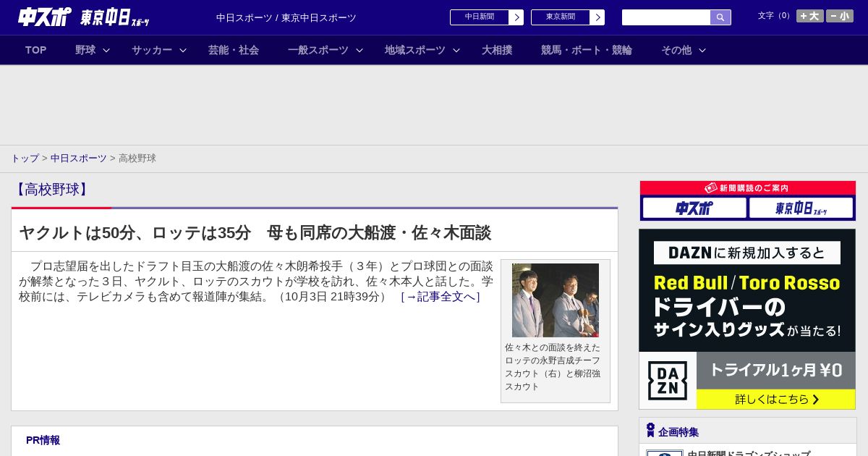This screenshot has width=868, height=456.
Task: Click the DAZN logo in the ad
Action: (668, 381)
